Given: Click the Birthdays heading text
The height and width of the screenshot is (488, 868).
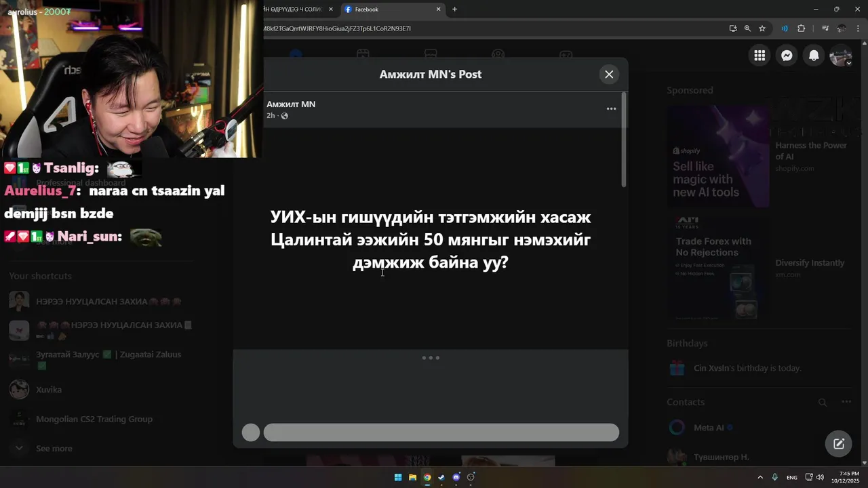Looking at the screenshot, I should coord(687,344).
